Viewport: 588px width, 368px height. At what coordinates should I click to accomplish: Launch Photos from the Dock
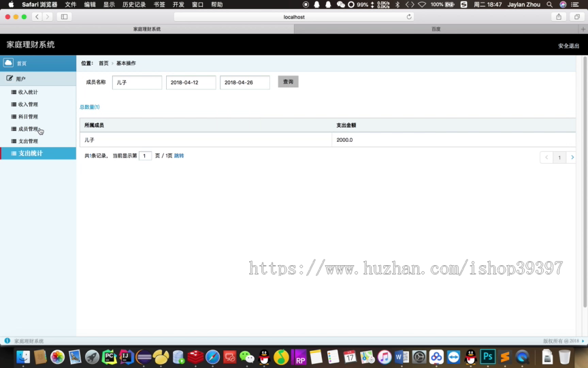(57, 356)
